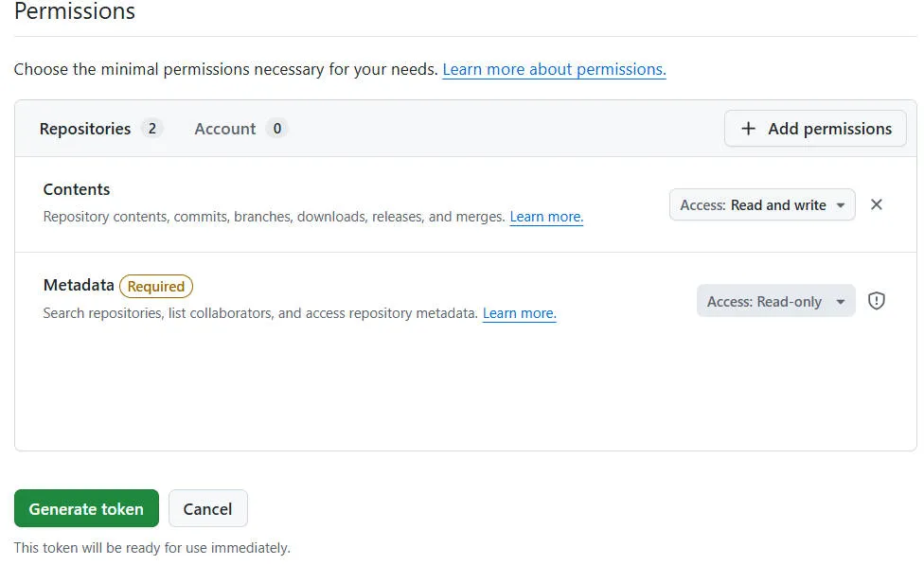Click the Generate token button
Screen dimensions: 924x565
(x=86, y=508)
